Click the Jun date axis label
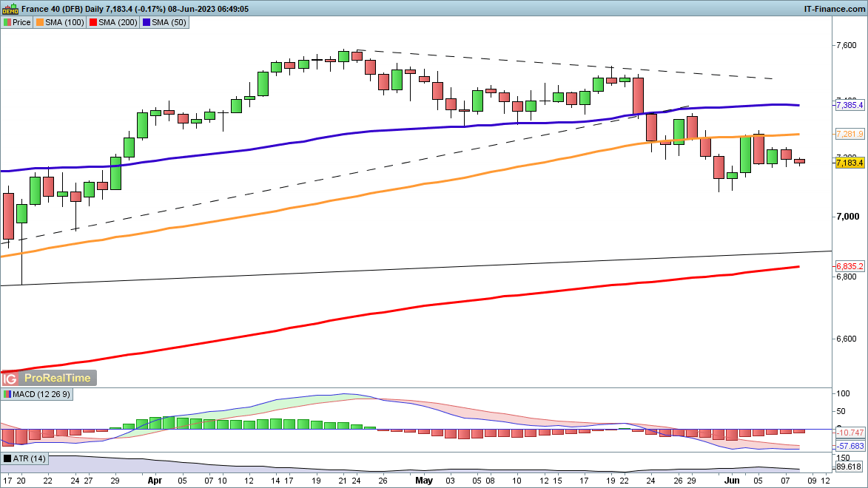Screen dimensions: 868x488 pos(732,481)
